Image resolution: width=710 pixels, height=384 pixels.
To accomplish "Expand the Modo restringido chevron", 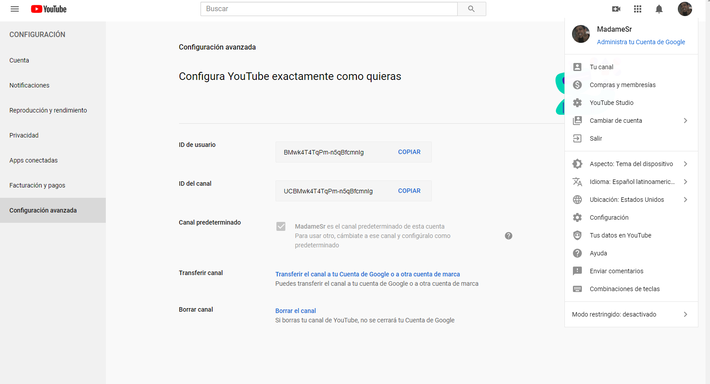I will click(x=686, y=314).
